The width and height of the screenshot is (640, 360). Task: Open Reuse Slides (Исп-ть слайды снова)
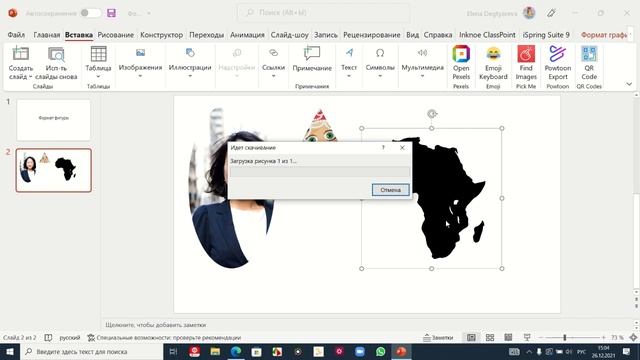[56, 63]
